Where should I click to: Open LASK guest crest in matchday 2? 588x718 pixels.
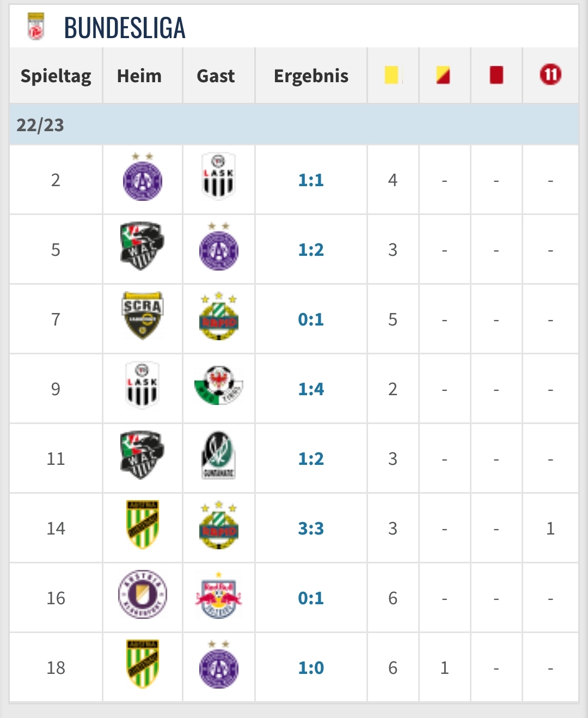[218, 176]
